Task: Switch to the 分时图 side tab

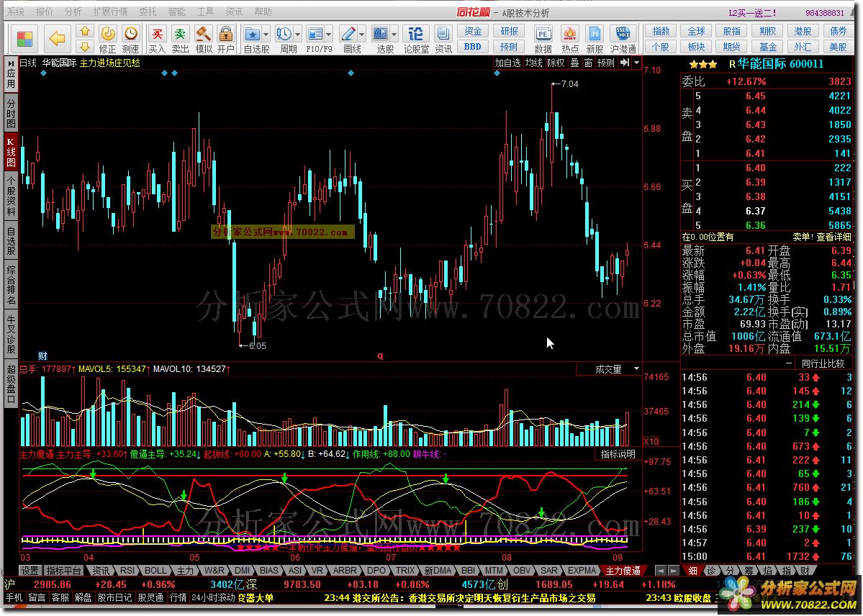Action: point(11,113)
